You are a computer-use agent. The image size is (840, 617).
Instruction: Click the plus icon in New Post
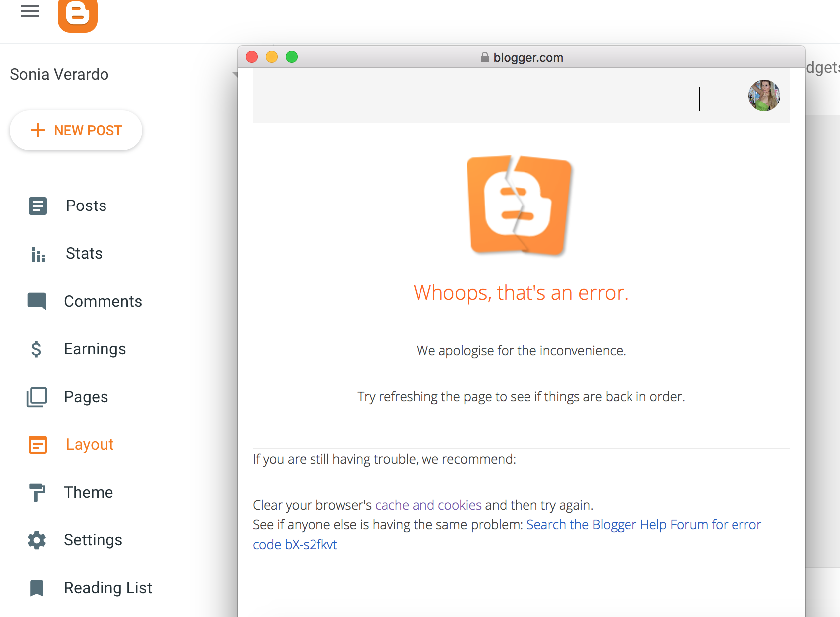[38, 130]
